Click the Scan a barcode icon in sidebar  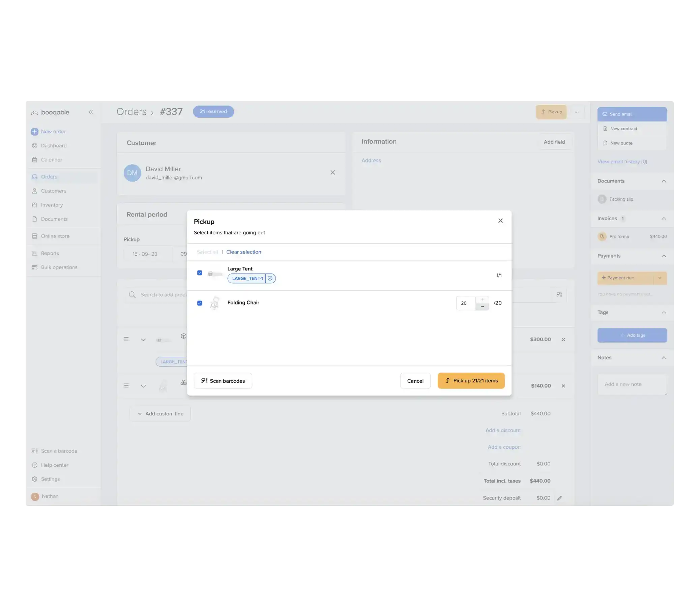pyautogui.click(x=34, y=451)
